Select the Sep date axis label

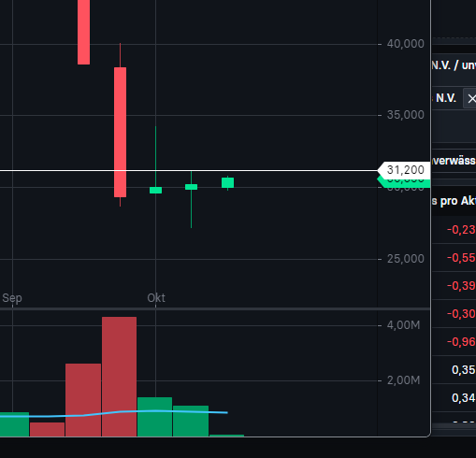tap(12, 298)
